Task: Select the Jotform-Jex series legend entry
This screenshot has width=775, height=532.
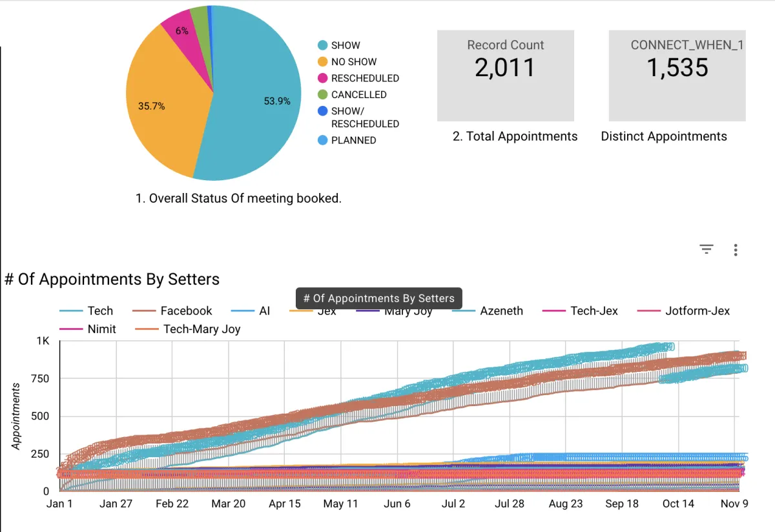Action: tap(683, 311)
